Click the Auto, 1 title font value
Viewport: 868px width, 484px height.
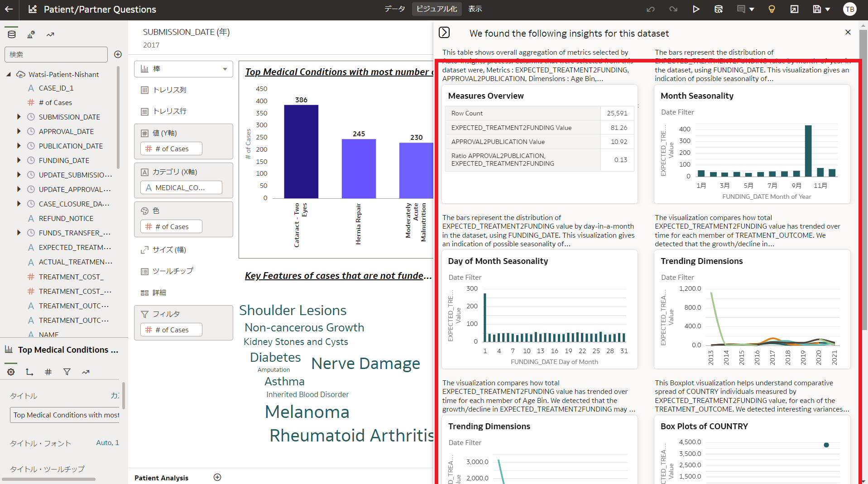[107, 443]
